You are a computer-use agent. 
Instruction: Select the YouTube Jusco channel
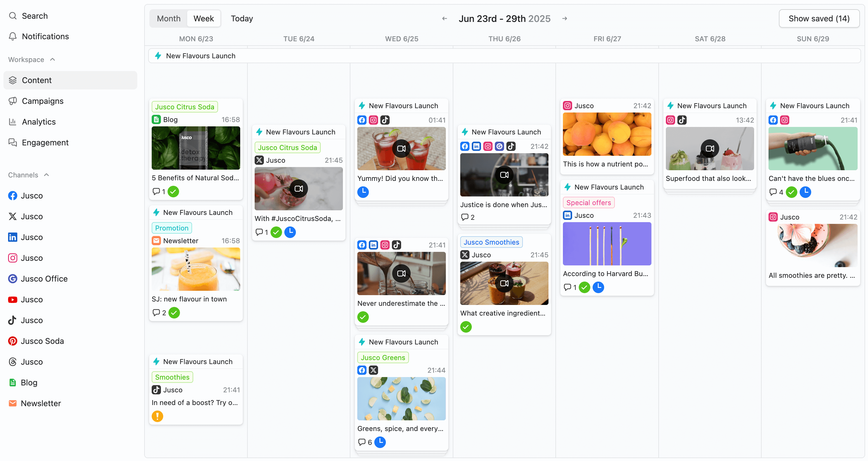click(32, 299)
